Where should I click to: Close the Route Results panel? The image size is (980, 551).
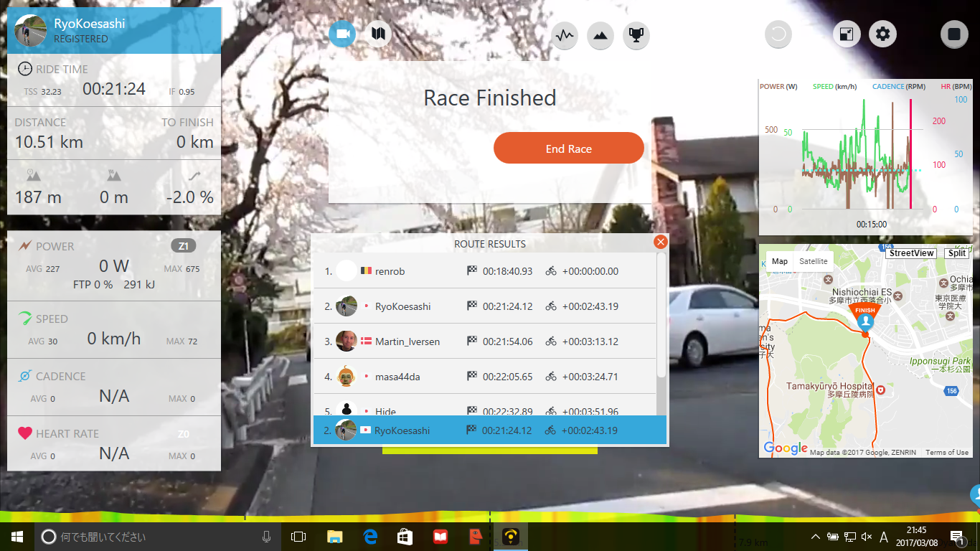coord(661,242)
